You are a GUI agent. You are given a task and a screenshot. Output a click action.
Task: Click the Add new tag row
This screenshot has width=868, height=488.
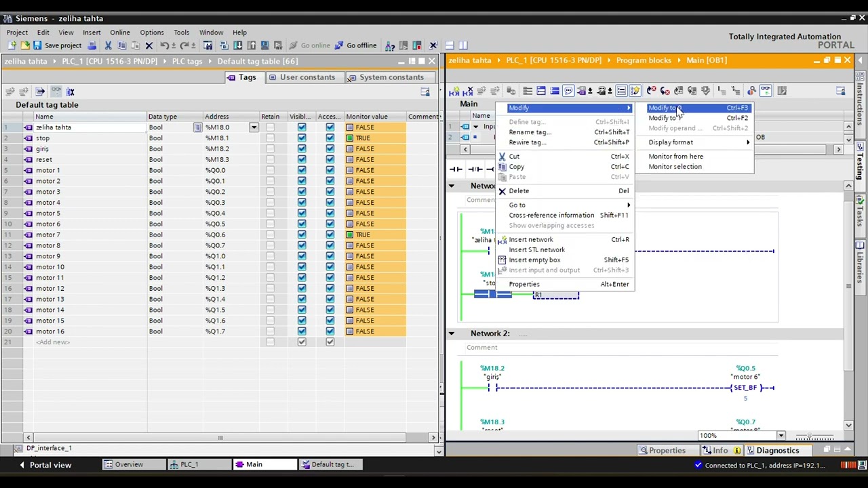tap(53, 342)
